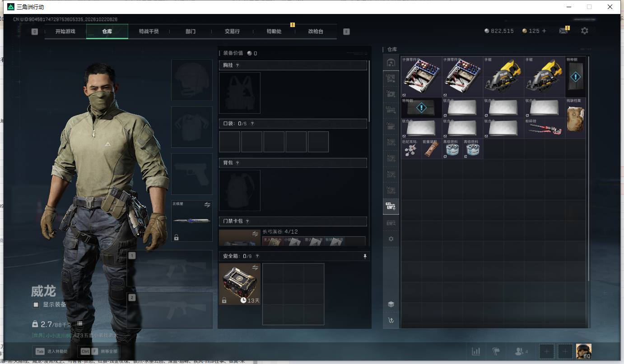Viewport: 624px width, 364px height.
Task: Click swap toggle on the safe box
Action: [x=255, y=267]
